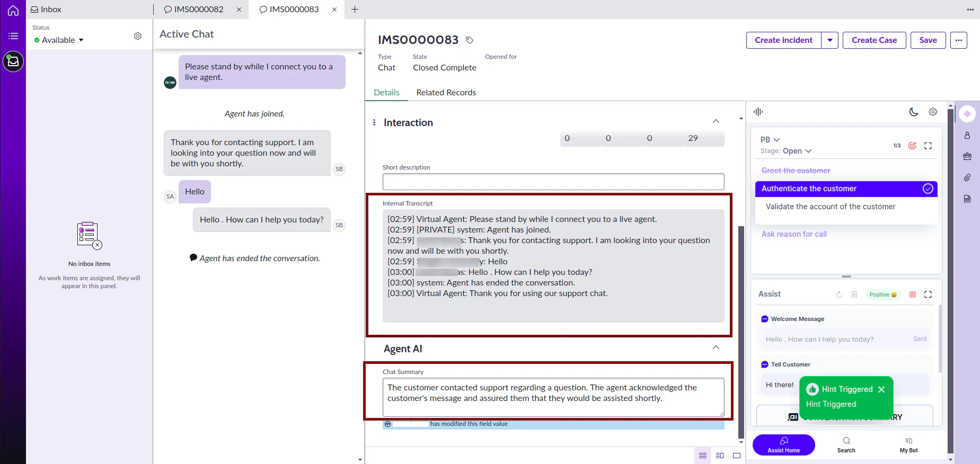Open inbox settings gear icon
980x464 pixels.
click(x=138, y=36)
